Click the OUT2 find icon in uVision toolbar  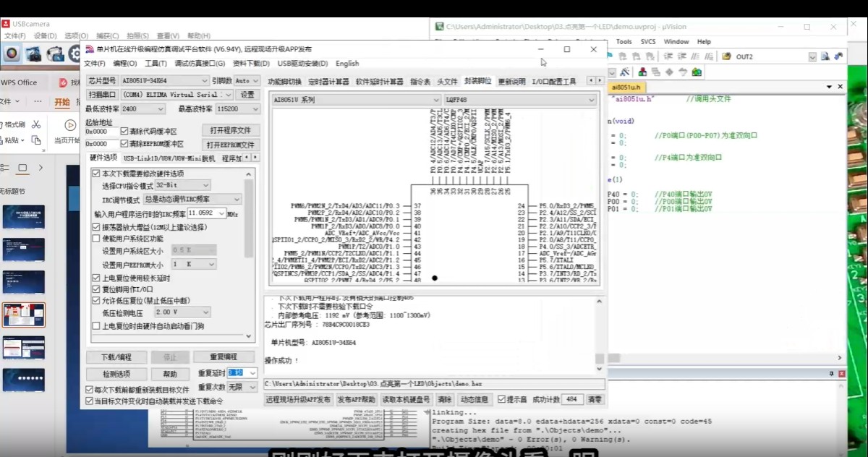[x=726, y=56]
